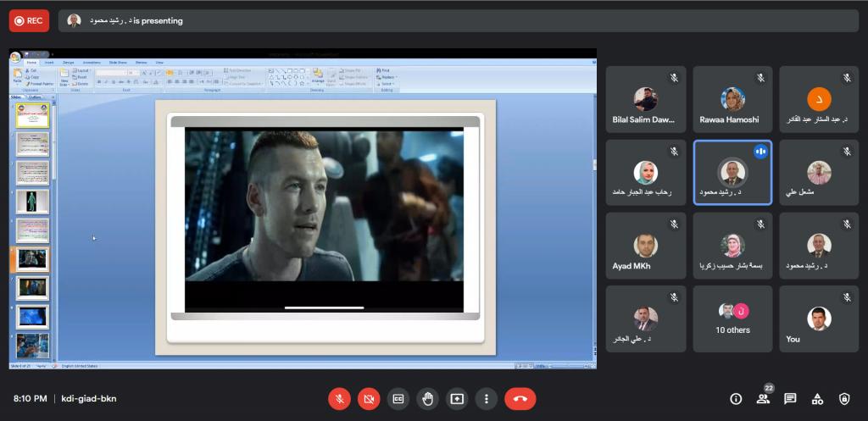Image resolution: width=868 pixels, height=421 pixels.
Task: Turn on the camera
Action: click(369, 399)
